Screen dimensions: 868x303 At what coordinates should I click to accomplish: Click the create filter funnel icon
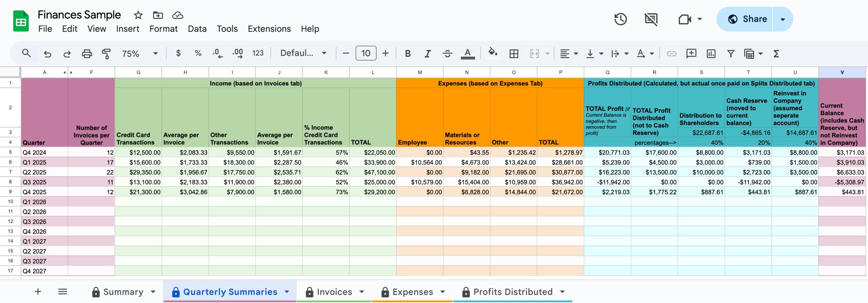(x=731, y=54)
